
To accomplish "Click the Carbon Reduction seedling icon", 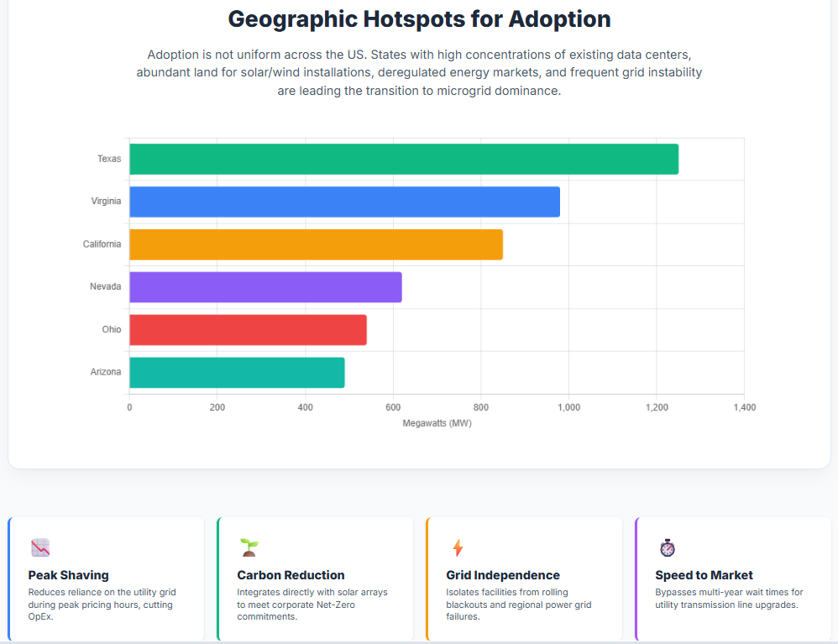I will point(249,548).
